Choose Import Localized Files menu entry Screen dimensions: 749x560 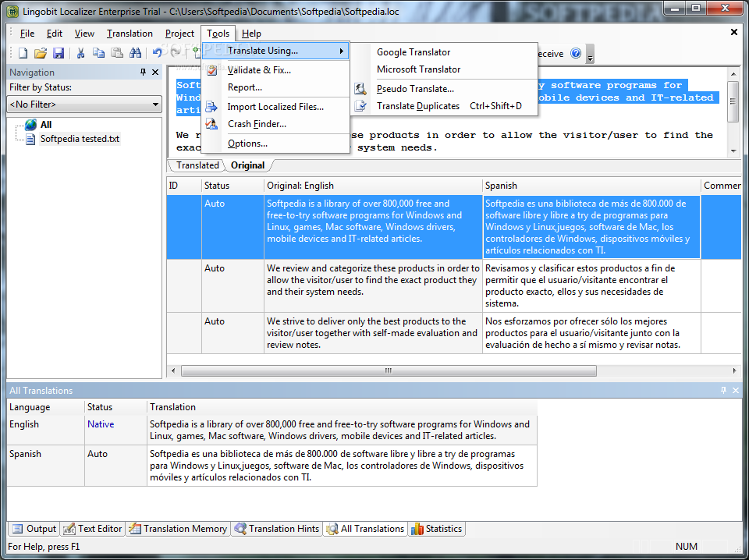pyautogui.click(x=276, y=106)
